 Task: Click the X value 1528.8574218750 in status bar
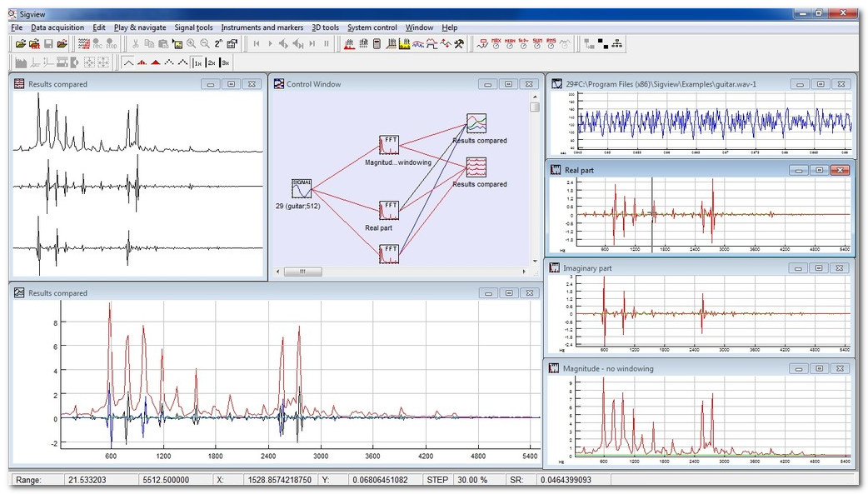click(x=280, y=480)
